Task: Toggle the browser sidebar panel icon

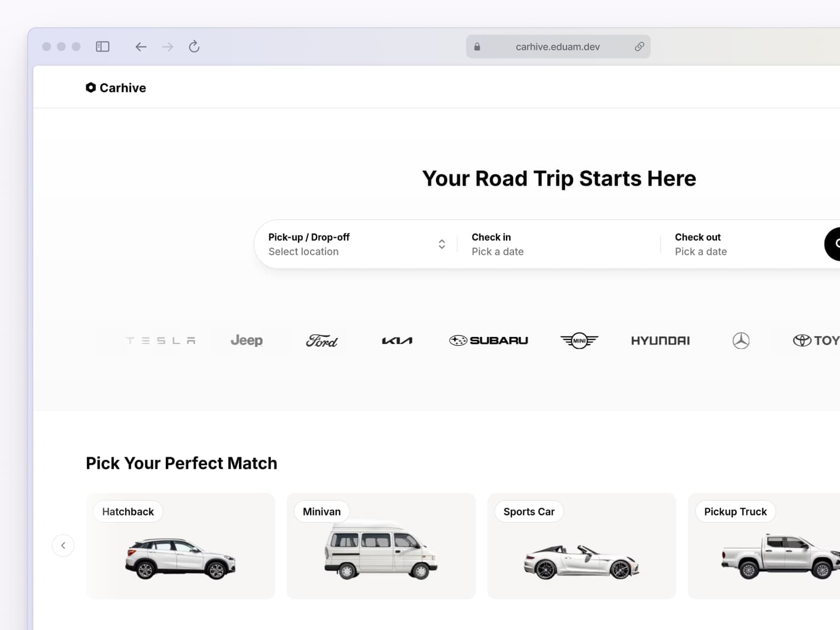Action: (102, 46)
